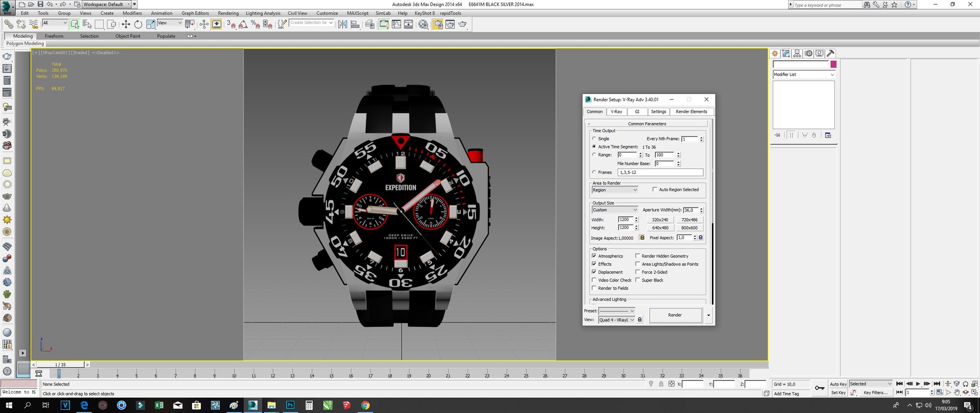Viewport: 980px width, 413px height.
Task: Enable Render Hidden Geometry checkbox
Action: (x=638, y=256)
